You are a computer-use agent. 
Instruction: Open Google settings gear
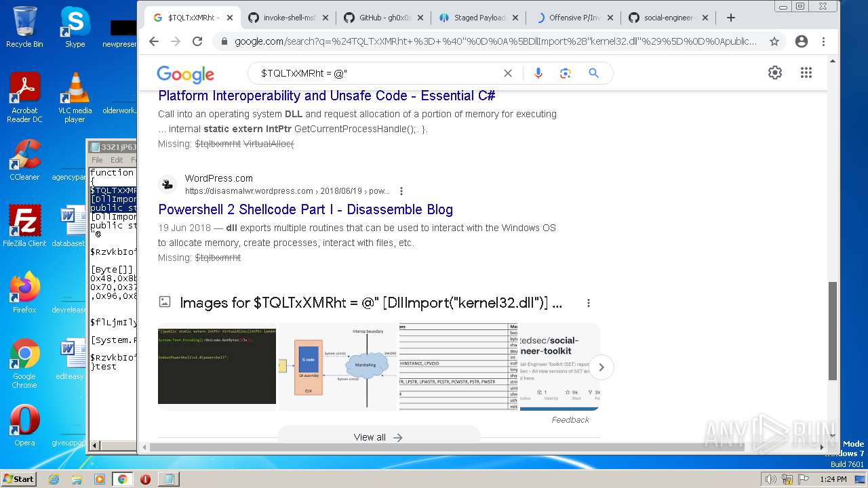(775, 73)
